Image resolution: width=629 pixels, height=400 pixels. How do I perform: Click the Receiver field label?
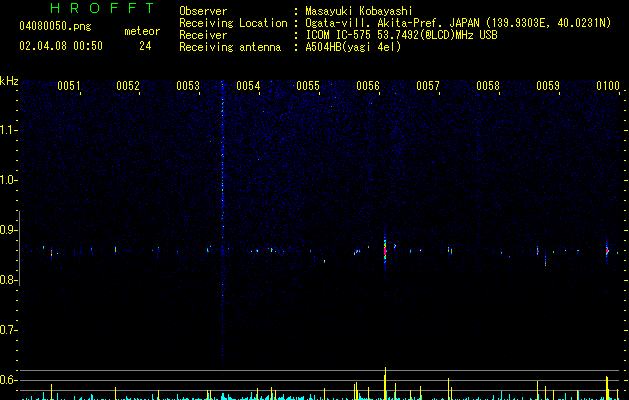pos(203,35)
